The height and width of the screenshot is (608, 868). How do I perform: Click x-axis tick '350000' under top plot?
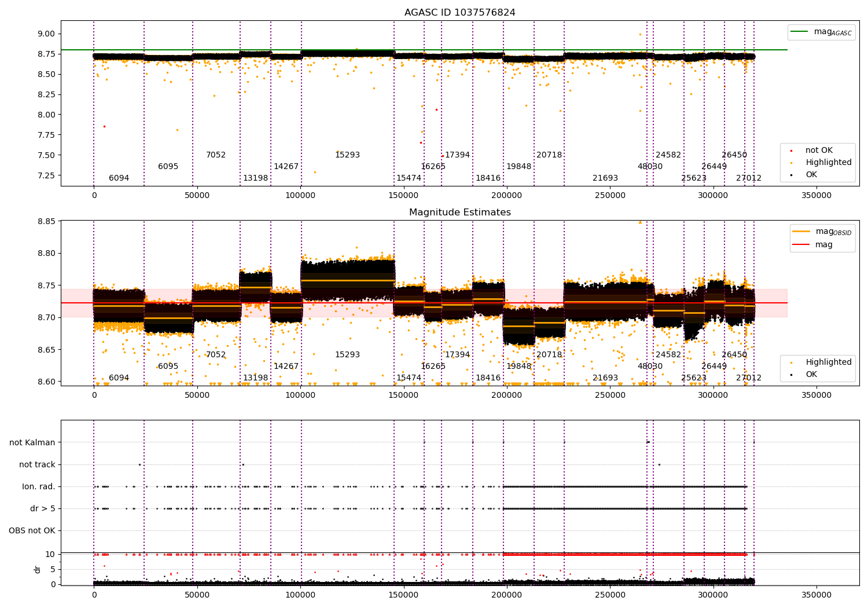[816, 196]
